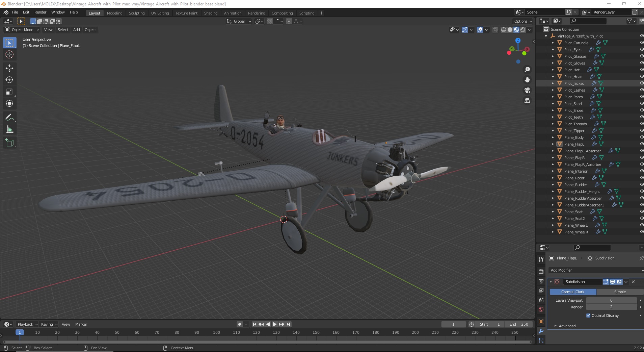
Task: Collapse Vintage_Aircraft_with_Pilot collection
Action: click(x=546, y=36)
